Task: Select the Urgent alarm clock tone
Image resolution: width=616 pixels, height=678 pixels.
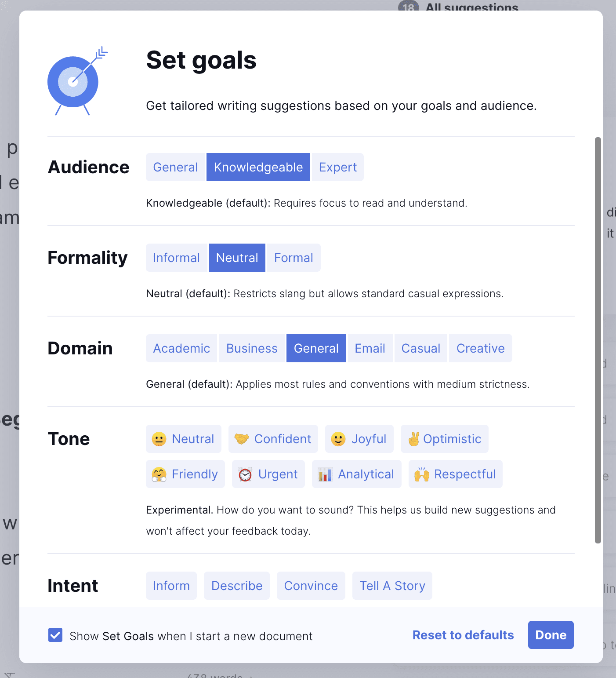Action: (x=268, y=474)
